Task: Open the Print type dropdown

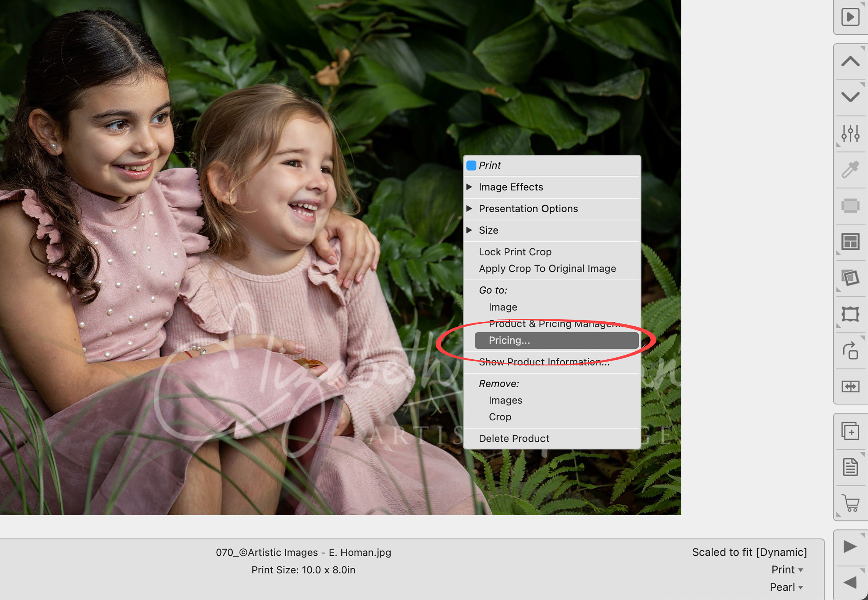Action: (787, 570)
